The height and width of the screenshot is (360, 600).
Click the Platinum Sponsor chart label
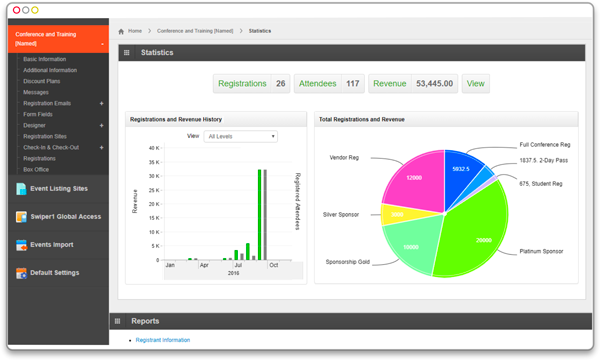[541, 251]
